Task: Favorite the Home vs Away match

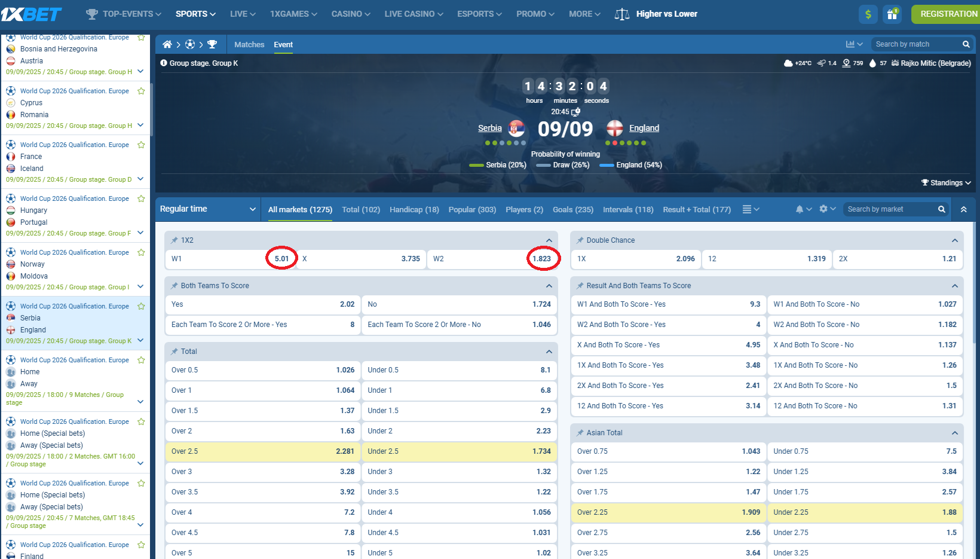Action: pos(141,360)
